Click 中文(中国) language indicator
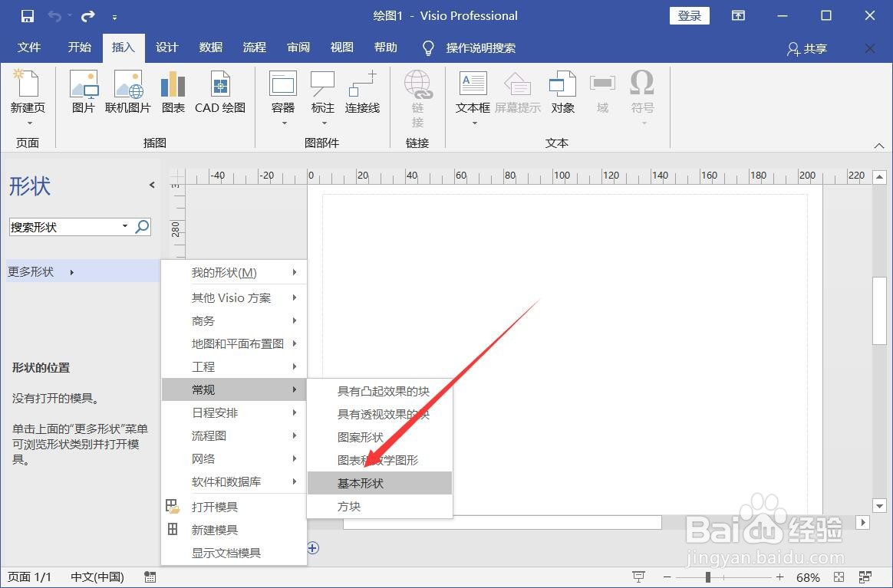893x588 pixels. 97,577
